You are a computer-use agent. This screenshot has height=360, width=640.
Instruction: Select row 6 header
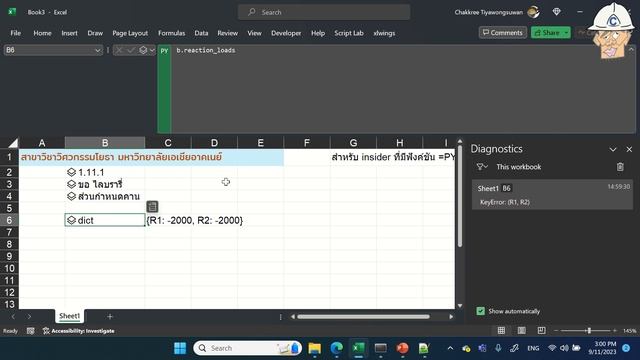pos(9,220)
